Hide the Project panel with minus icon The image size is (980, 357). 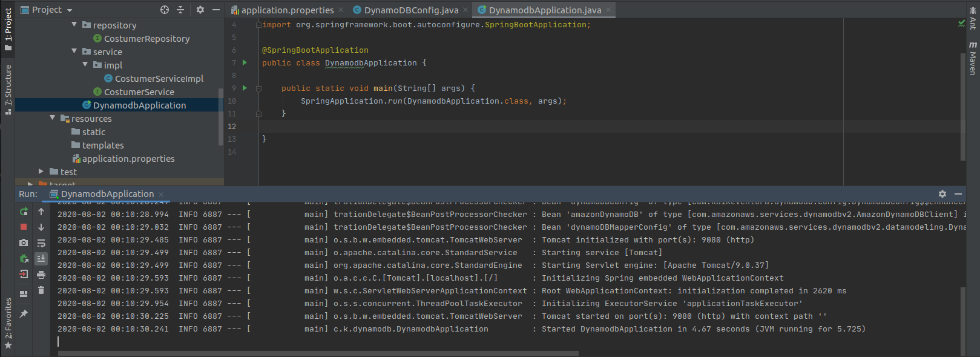point(215,10)
